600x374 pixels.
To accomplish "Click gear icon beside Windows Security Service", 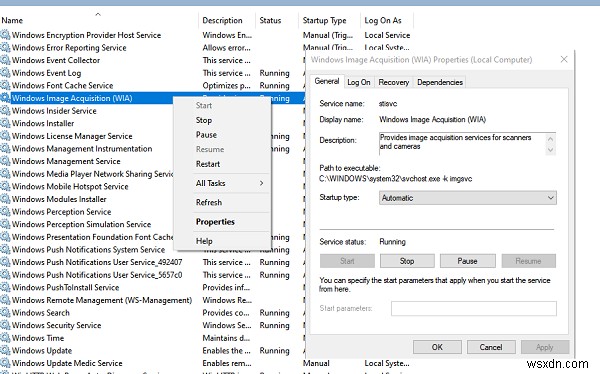I will [x=5, y=326].
